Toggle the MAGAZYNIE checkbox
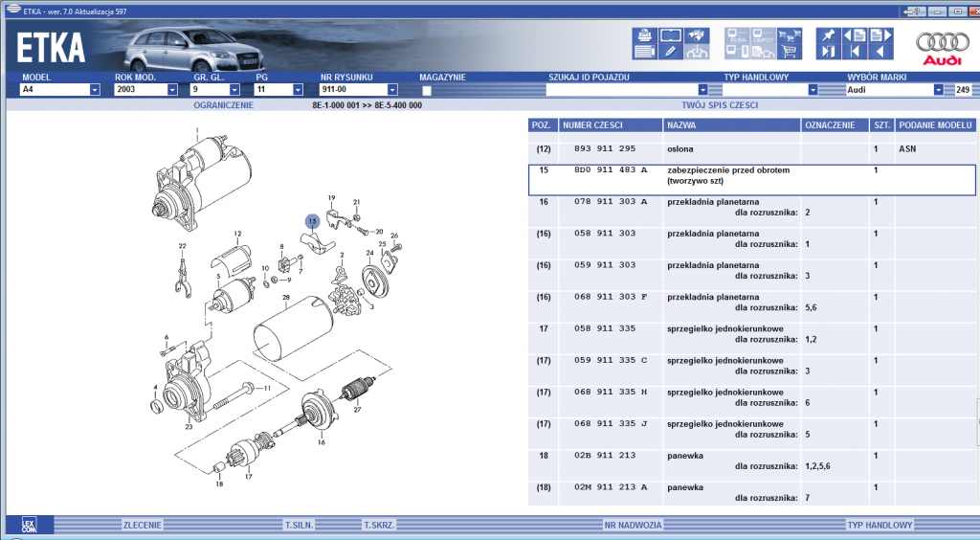Screen dimensions: 980x540 point(427,91)
